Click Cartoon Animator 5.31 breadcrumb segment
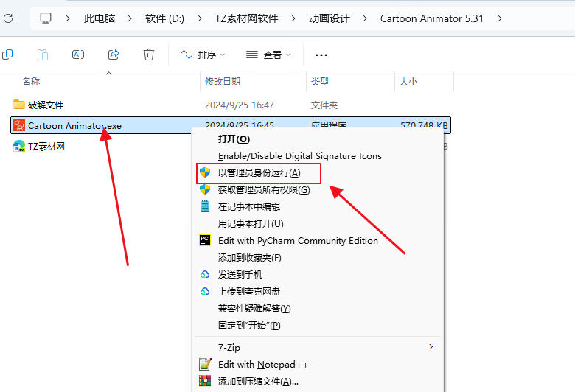This screenshot has width=575, height=392. point(431,18)
